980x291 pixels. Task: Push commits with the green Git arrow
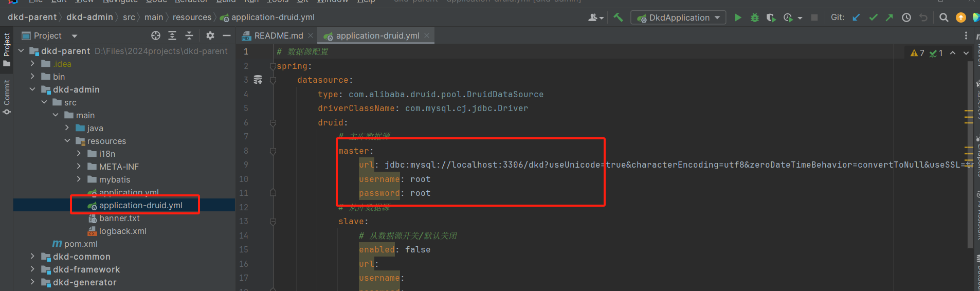click(890, 17)
